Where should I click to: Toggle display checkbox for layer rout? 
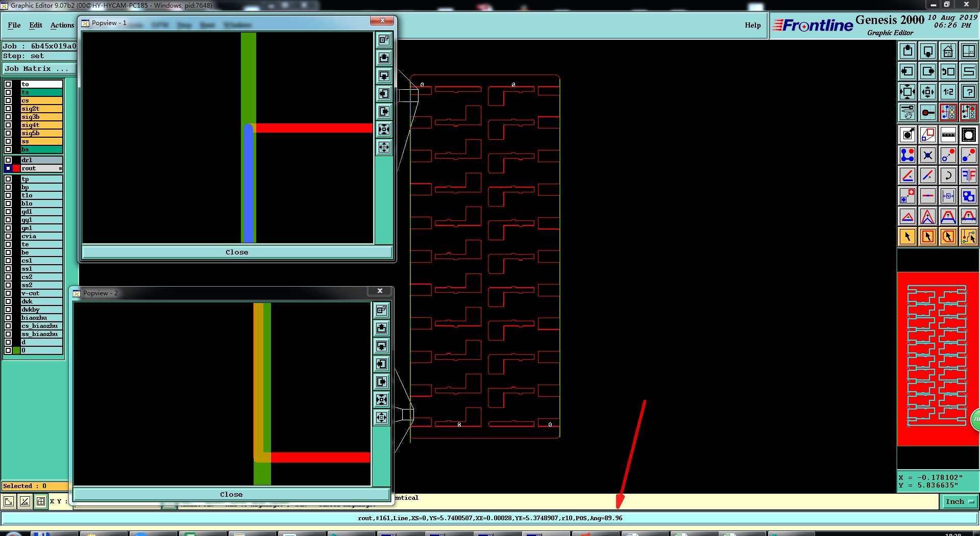point(8,168)
